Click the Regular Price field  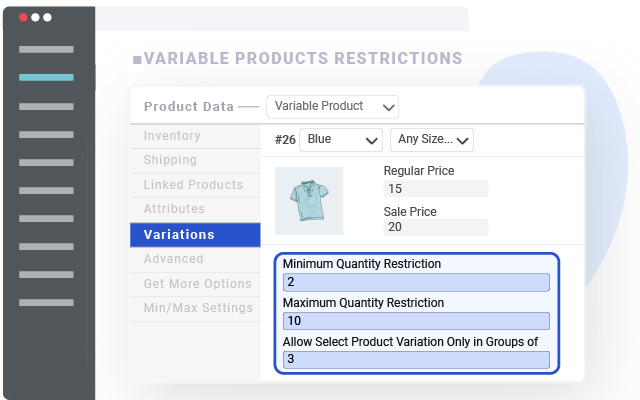pos(436,189)
